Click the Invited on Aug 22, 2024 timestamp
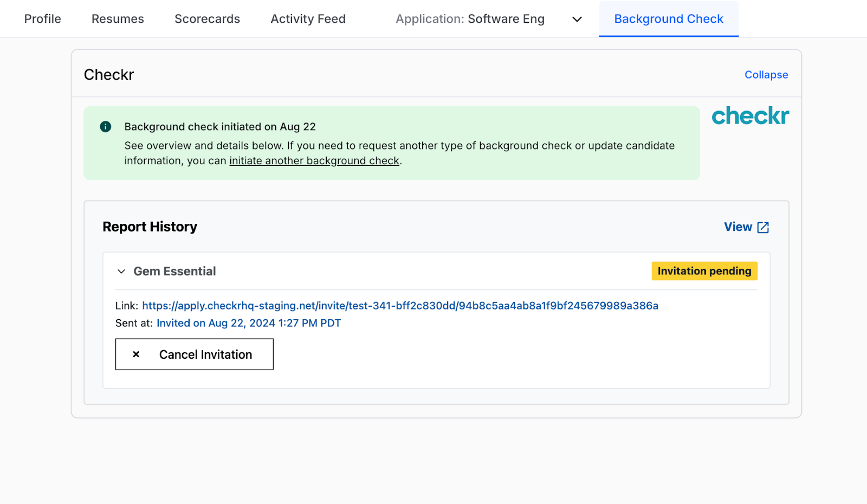The width and height of the screenshot is (867, 504). tap(249, 323)
